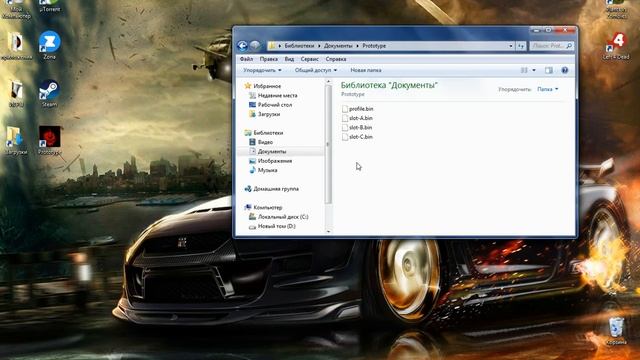
Task: Select Загрузки in the navigation pane
Action: pos(269,114)
